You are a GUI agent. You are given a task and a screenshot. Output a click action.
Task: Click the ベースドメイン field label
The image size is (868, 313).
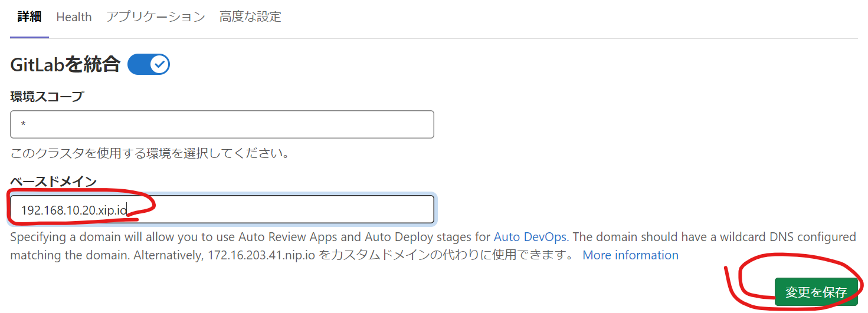click(x=53, y=182)
